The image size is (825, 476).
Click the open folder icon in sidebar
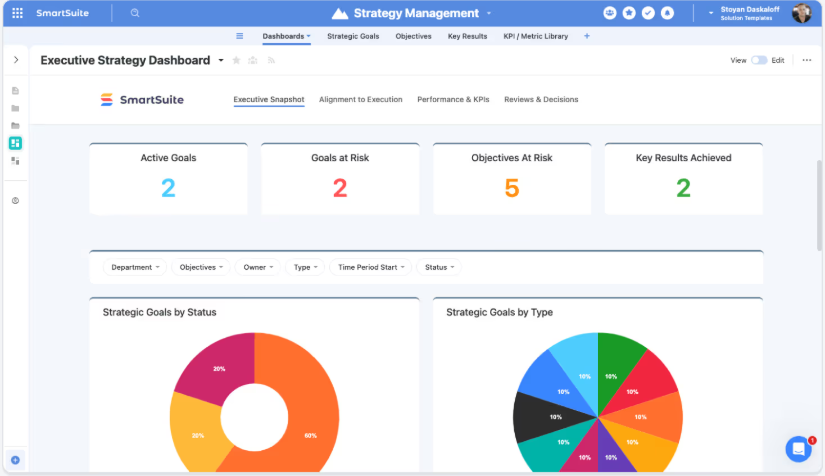point(15,126)
